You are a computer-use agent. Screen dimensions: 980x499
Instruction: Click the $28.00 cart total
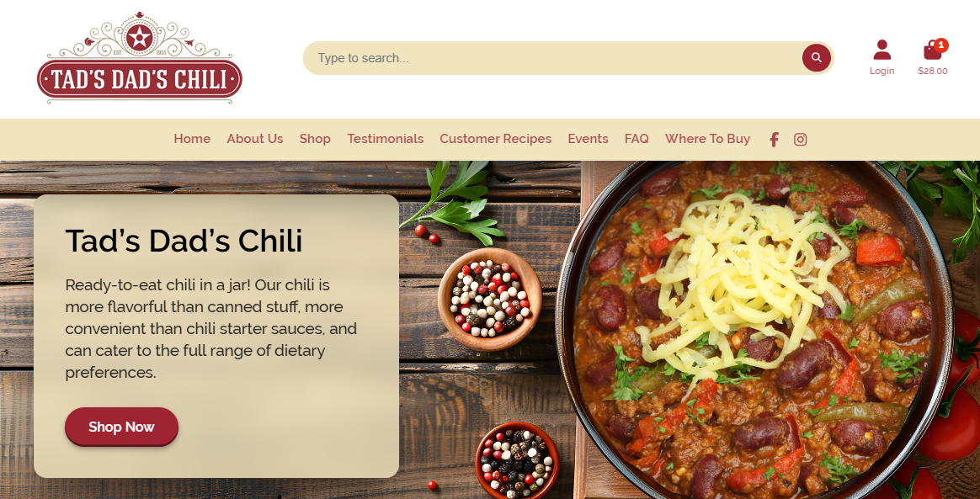click(933, 72)
